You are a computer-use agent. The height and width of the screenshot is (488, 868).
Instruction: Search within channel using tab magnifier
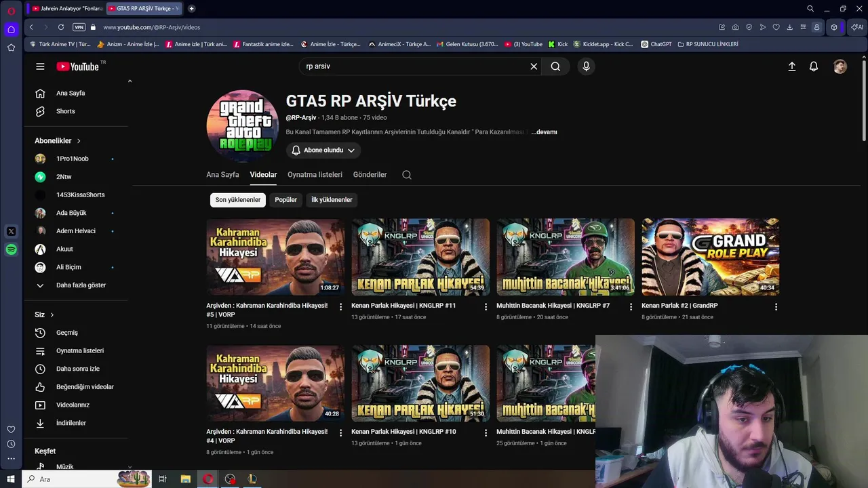(407, 175)
